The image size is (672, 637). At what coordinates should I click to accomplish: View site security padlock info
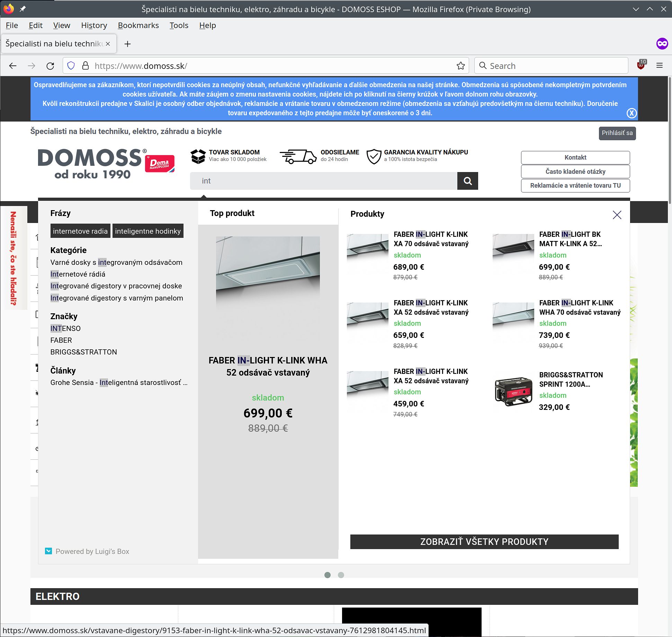point(86,66)
